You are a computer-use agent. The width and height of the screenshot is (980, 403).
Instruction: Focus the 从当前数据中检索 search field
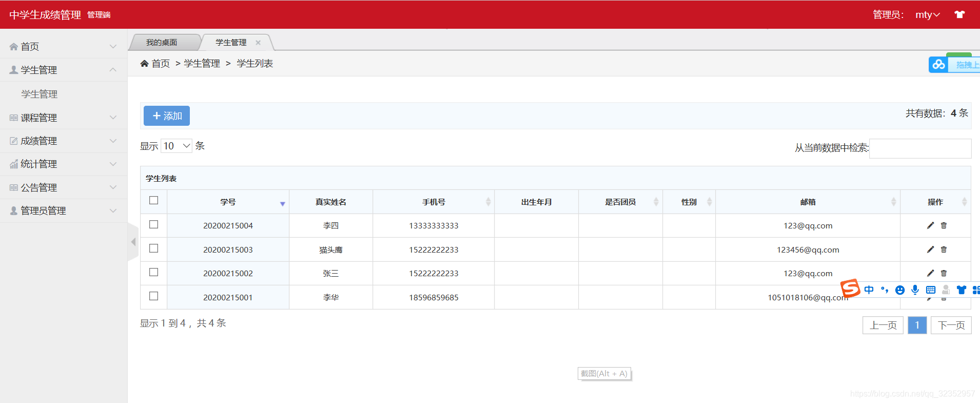click(x=920, y=148)
